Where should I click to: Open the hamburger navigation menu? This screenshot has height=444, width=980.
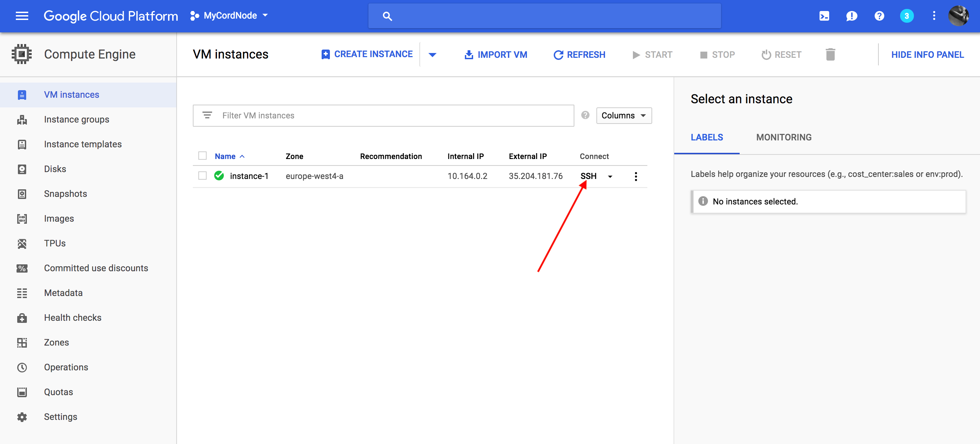22,16
